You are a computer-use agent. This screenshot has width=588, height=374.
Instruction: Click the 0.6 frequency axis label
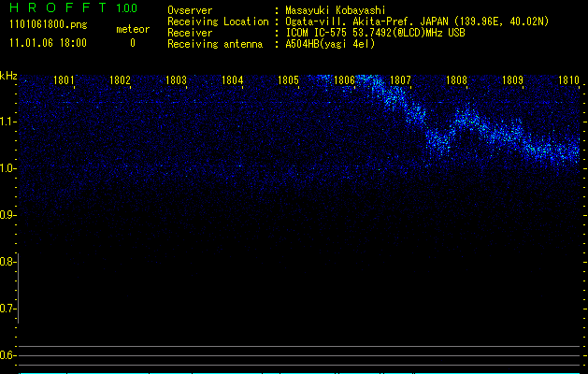(x=7, y=355)
